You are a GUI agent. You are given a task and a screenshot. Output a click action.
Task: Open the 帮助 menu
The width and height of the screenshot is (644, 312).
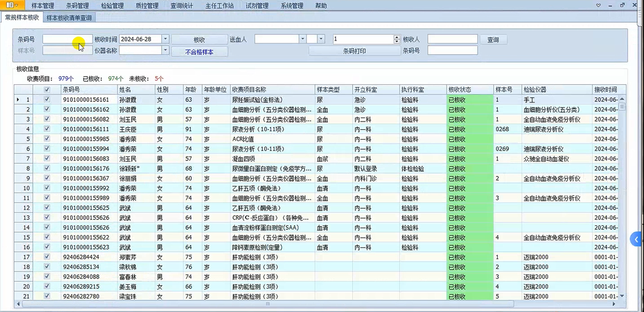[x=321, y=6]
